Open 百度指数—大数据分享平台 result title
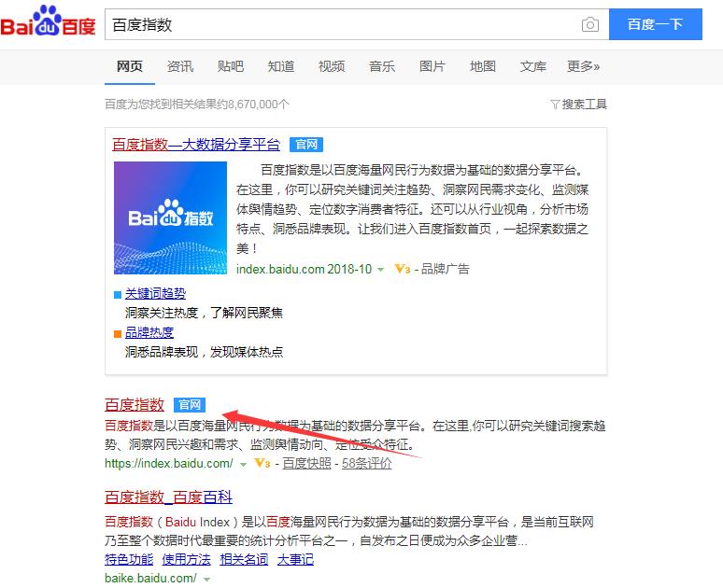Viewport: 723px width, 588px height. tap(196, 145)
